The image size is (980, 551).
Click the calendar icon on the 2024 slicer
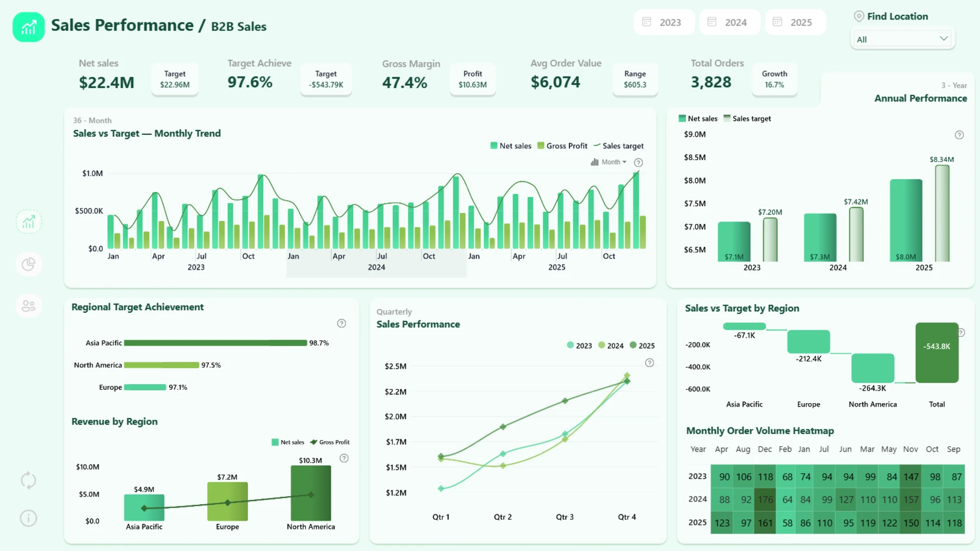point(712,22)
